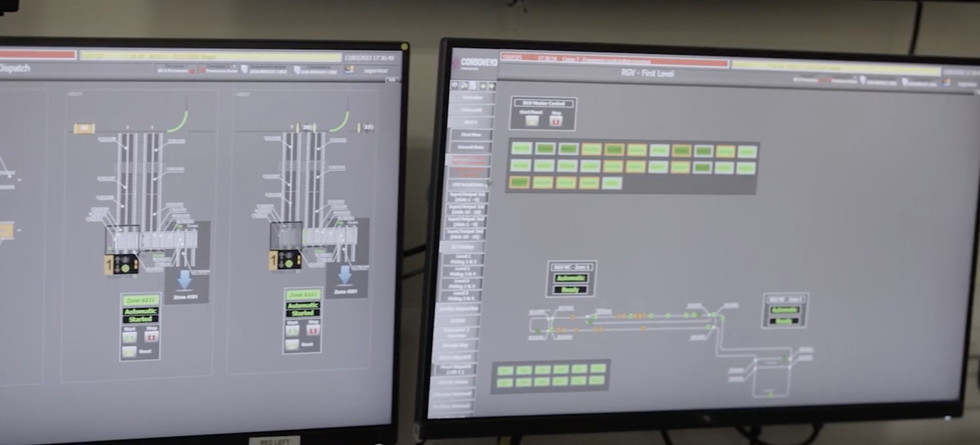Toggle the Ready status in RGV MC Zone 2 box
The height and width of the screenshot is (445, 980).
[784, 321]
